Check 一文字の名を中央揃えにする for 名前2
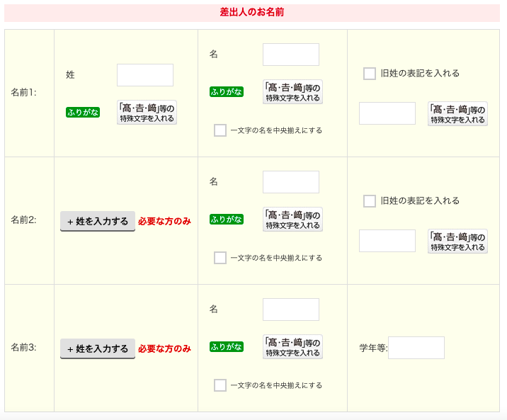Viewport: 507px width, 420px height. click(x=220, y=258)
